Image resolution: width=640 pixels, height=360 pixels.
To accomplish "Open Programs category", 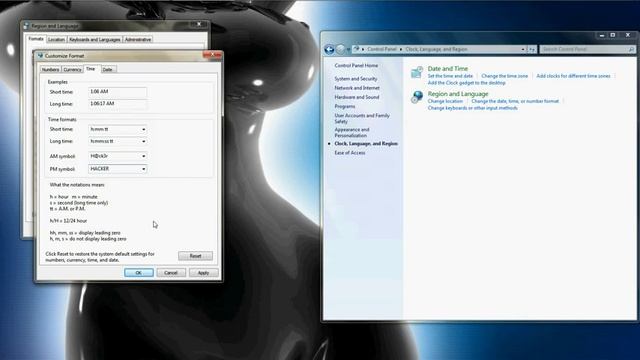I will coord(345,107).
